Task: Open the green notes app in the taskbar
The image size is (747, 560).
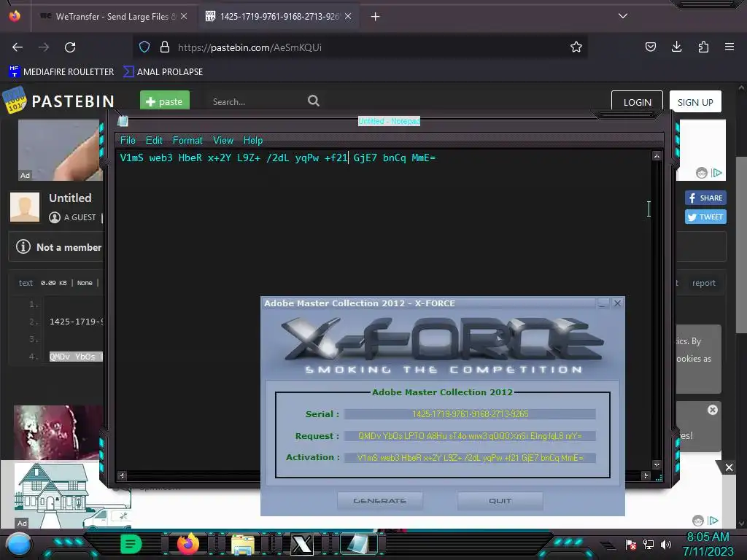Action: pos(131,544)
